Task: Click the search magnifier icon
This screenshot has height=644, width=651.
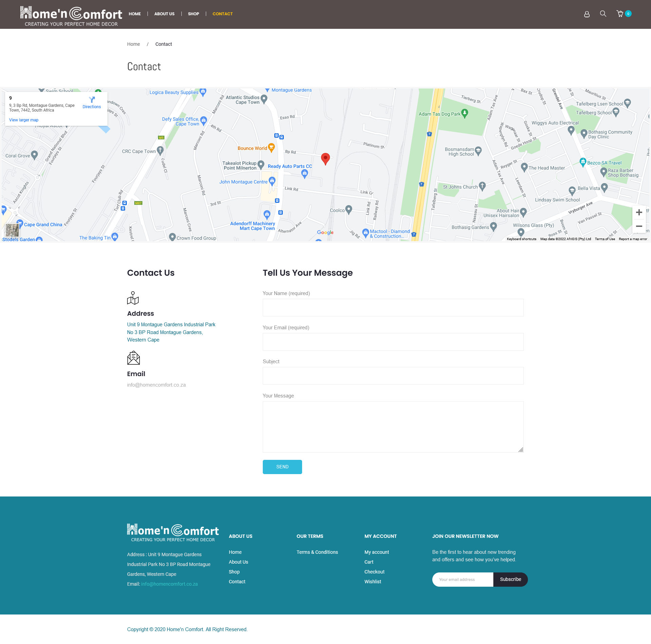Action: tap(603, 14)
